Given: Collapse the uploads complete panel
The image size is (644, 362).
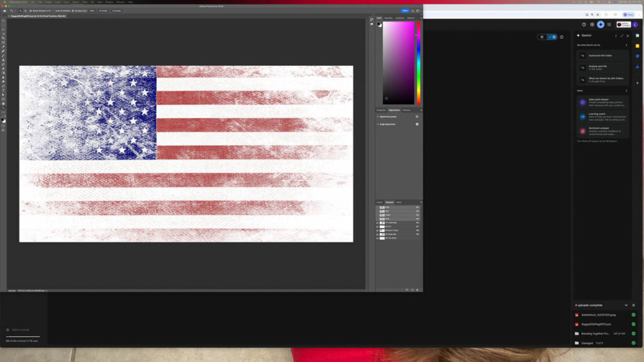Looking at the screenshot, I should click(x=626, y=305).
